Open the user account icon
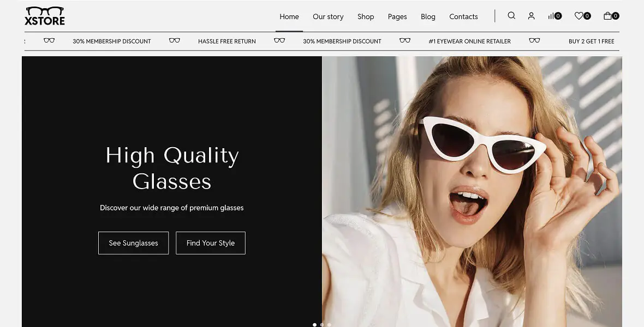This screenshot has height=327, width=644. coord(531,16)
